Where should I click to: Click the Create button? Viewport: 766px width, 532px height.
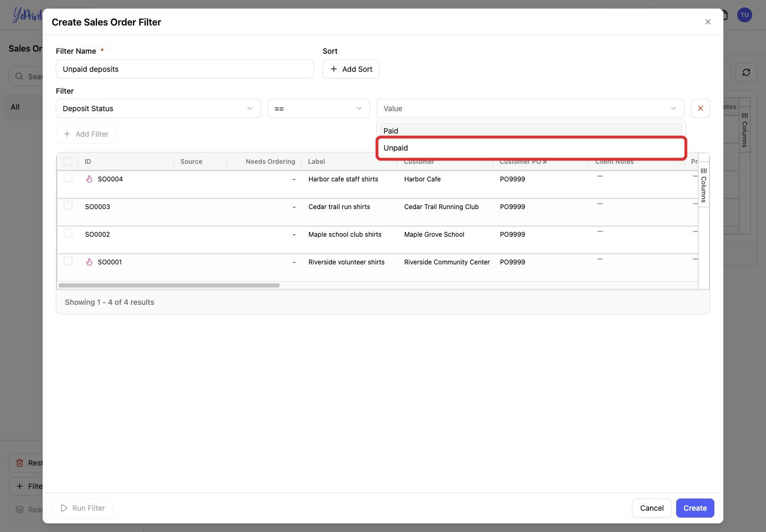point(695,508)
